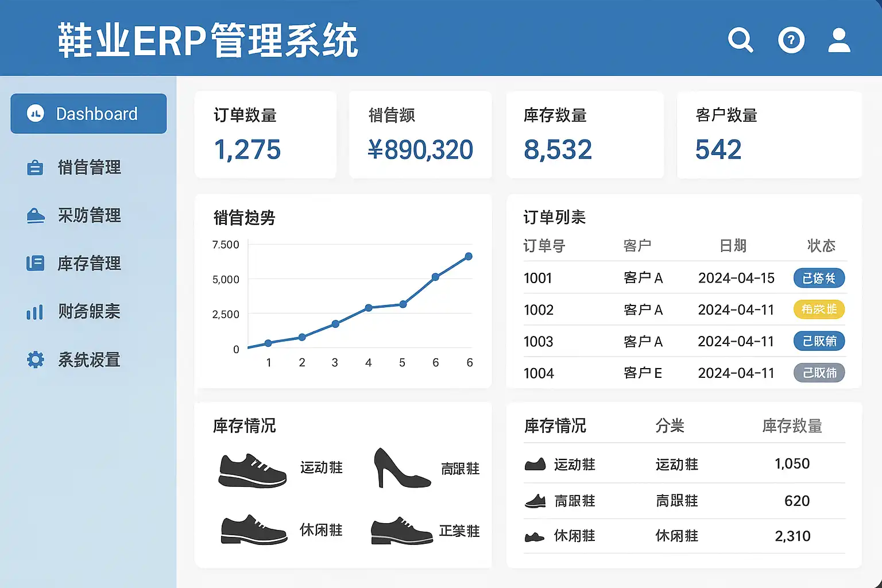The width and height of the screenshot is (882, 588).
Task: Click the 订单数量 card showing 1,275
Action: [265, 135]
